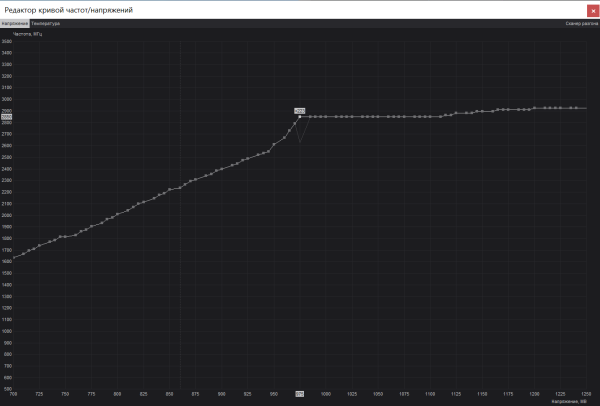Click the highlighted 975 voltage axis marker
The width and height of the screenshot is (600, 406).
pyautogui.click(x=299, y=395)
